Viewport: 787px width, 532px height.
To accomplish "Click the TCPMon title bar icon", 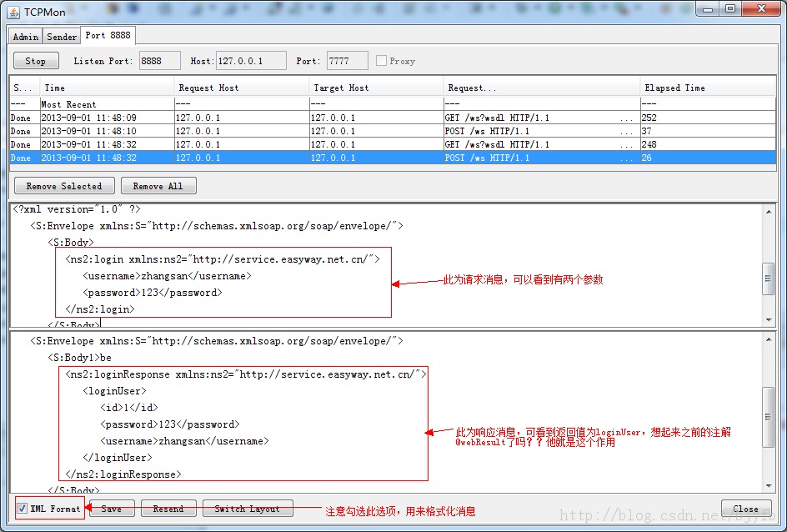I will pos(12,12).
